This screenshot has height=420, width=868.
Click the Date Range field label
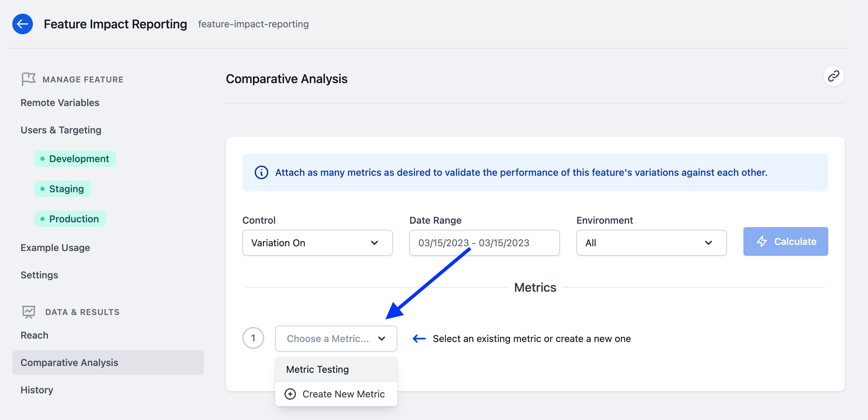pos(435,220)
